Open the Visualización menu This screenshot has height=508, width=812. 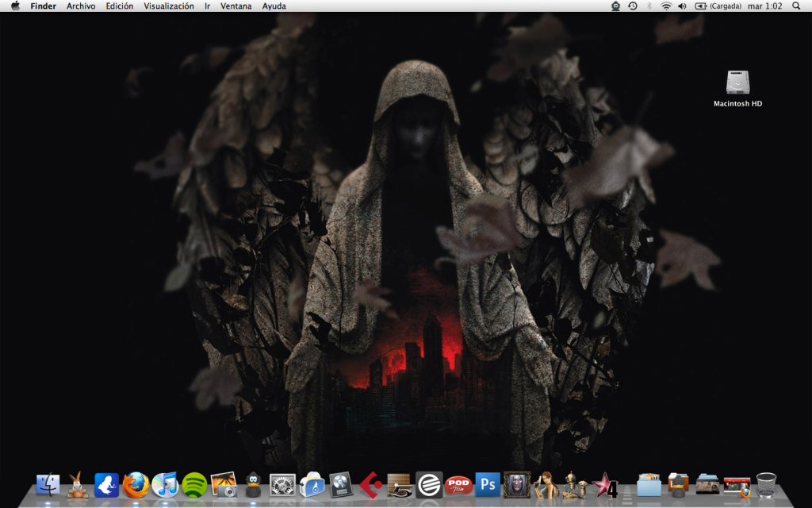pos(168,6)
